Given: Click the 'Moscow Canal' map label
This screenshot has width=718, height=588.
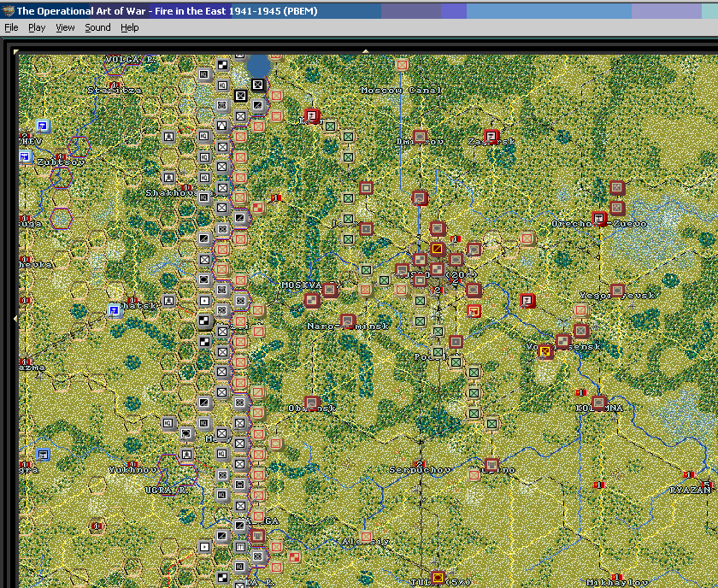Looking at the screenshot, I should tap(401, 91).
